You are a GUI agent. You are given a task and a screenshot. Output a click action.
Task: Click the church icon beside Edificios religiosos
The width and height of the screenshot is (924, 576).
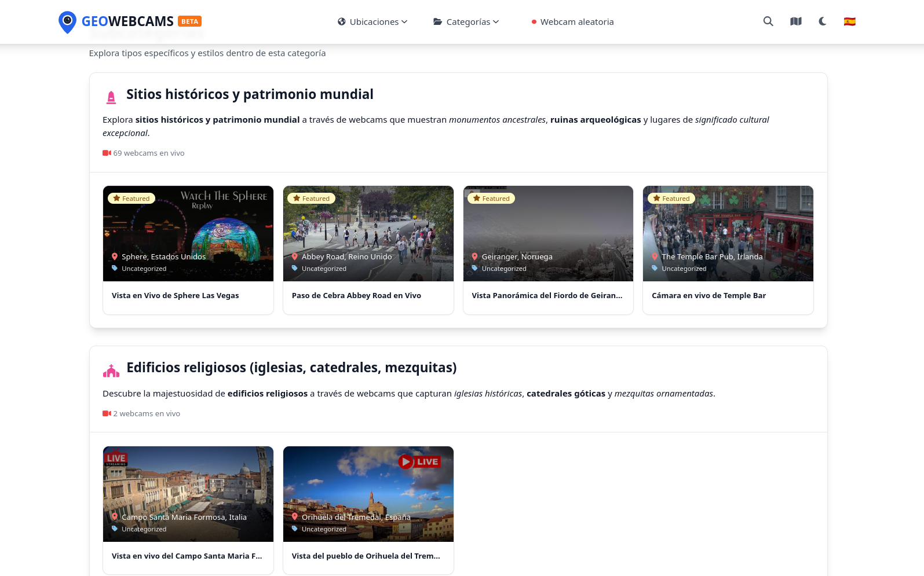click(x=111, y=371)
